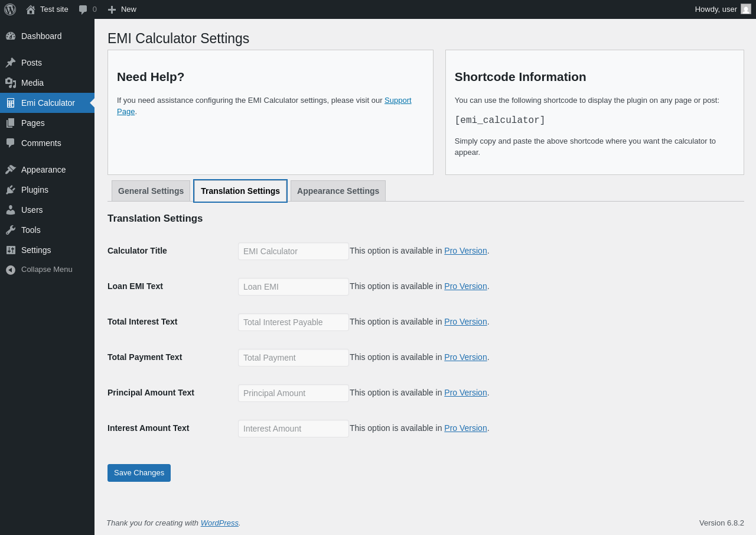Click the Need Help? heading
Image resolution: width=756 pixels, height=535 pixels.
point(151,77)
